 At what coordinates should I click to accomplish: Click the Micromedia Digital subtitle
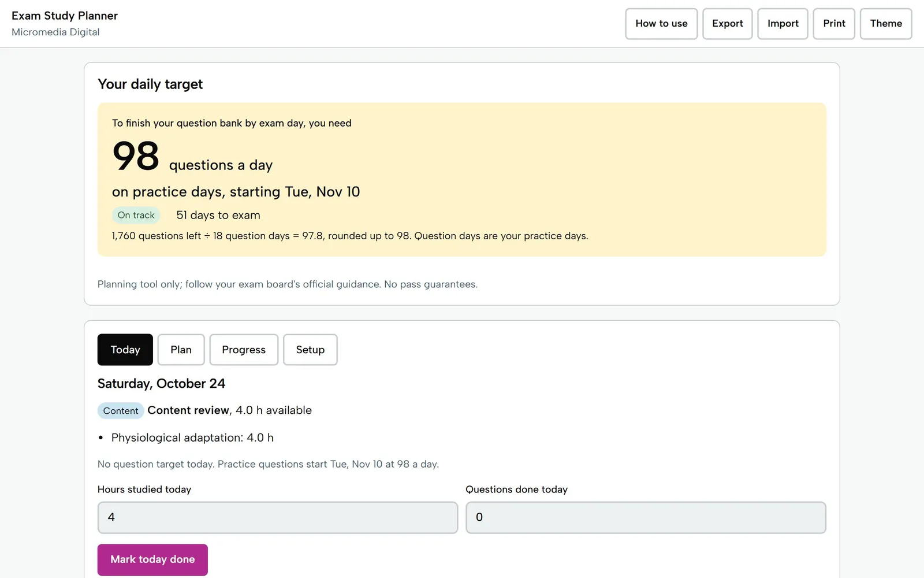click(55, 32)
